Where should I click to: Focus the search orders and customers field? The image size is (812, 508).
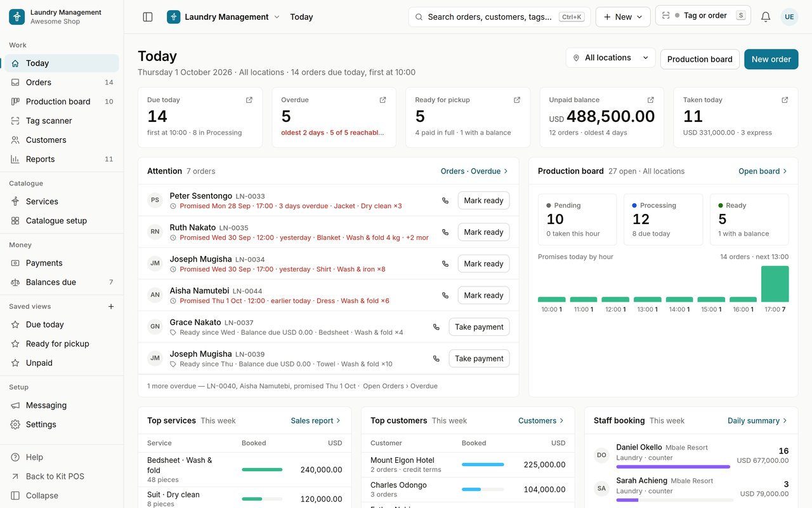pyautogui.click(x=499, y=17)
